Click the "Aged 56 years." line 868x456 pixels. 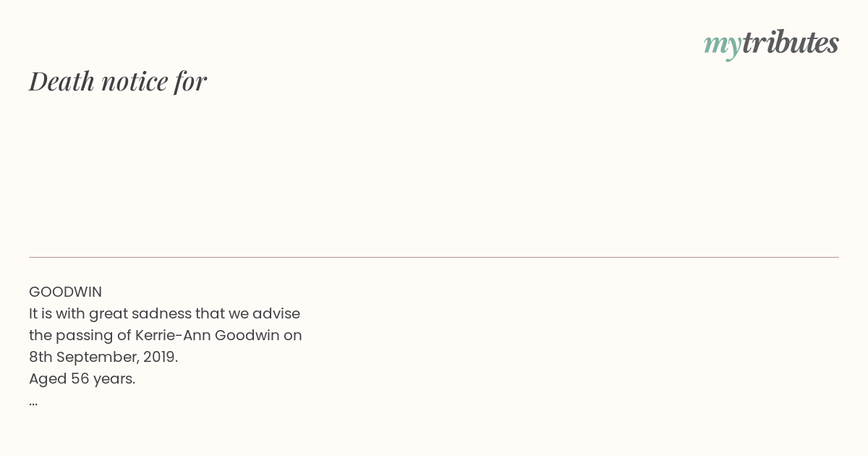point(82,379)
